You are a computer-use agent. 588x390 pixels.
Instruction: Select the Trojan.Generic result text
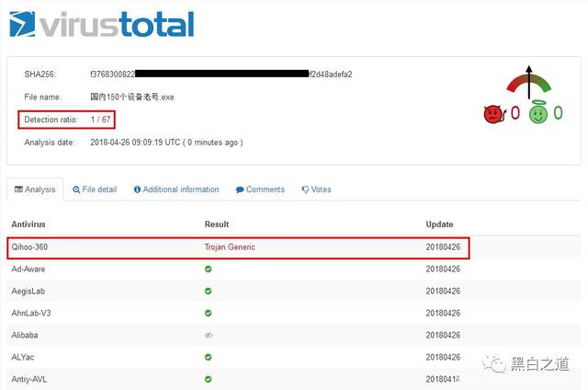(x=230, y=247)
